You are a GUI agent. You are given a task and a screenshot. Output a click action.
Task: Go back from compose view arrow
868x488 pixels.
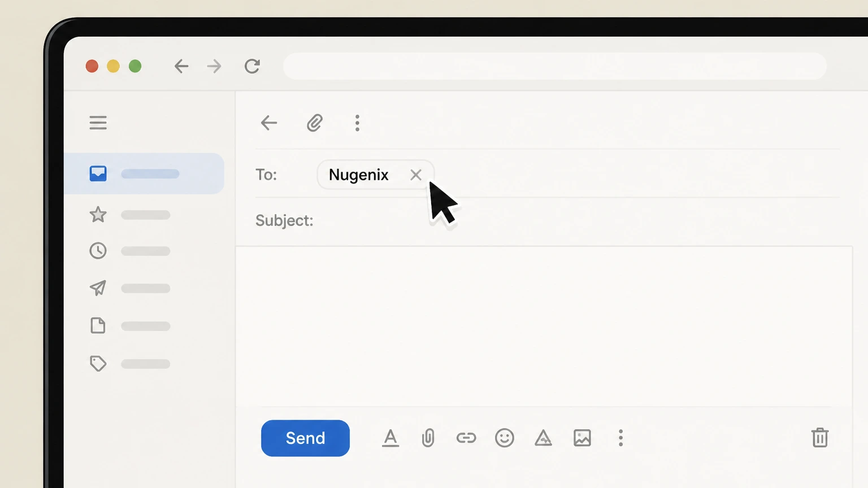pos(269,123)
